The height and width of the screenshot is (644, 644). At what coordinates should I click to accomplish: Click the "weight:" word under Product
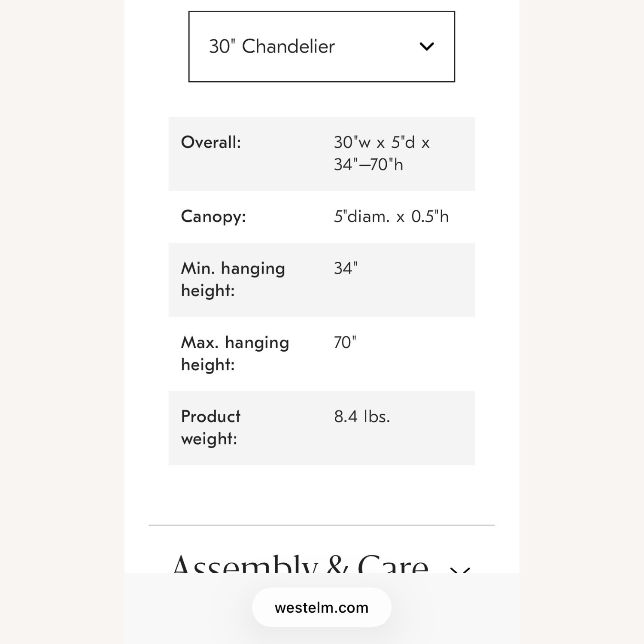tap(209, 439)
